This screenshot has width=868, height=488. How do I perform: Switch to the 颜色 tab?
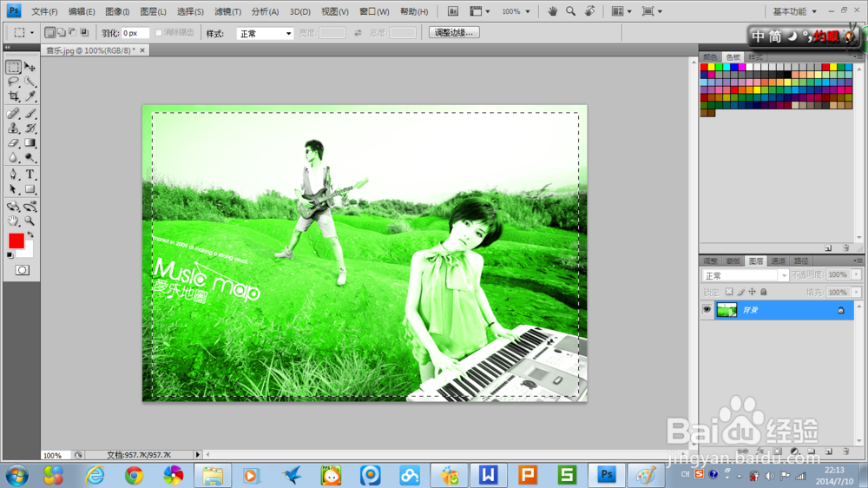(710, 57)
